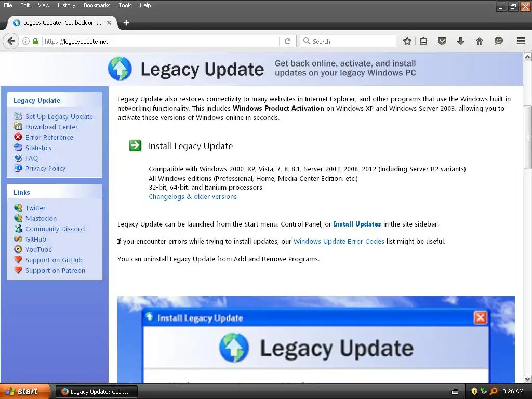Image resolution: width=532 pixels, height=399 pixels.
Task: Open the Firefox hamburger menu
Action: coord(521,41)
